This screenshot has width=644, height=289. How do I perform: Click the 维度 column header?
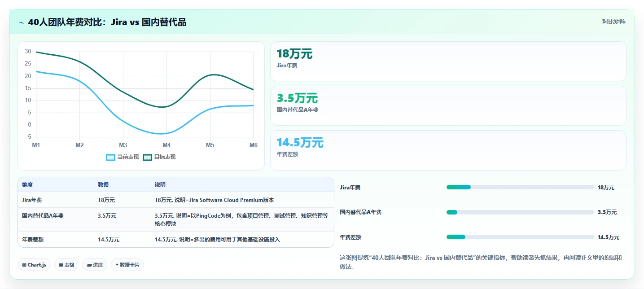tap(27, 185)
